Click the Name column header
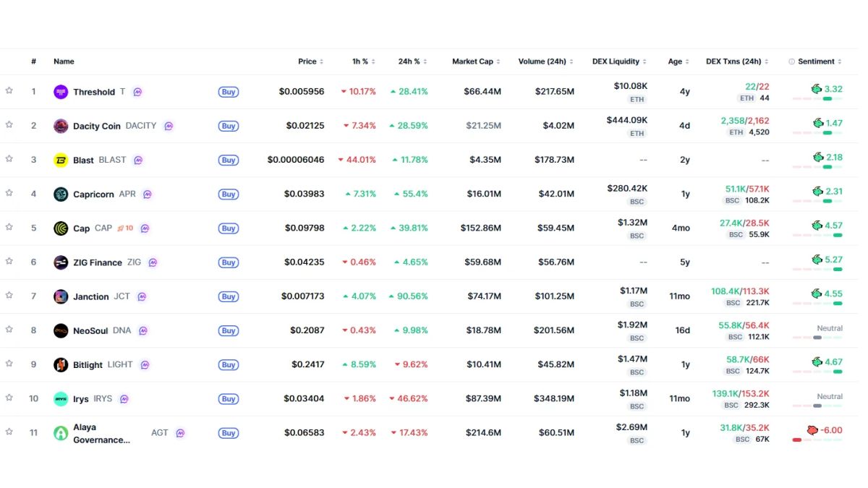The width and height of the screenshot is (868, 488). 64,61
